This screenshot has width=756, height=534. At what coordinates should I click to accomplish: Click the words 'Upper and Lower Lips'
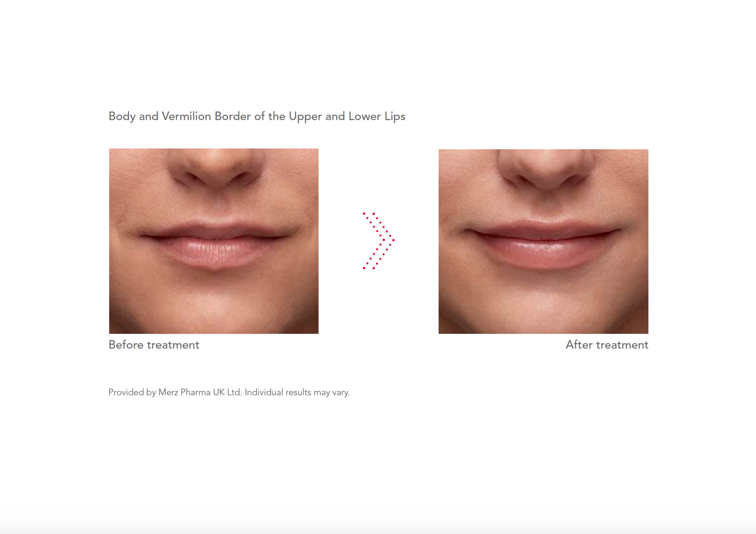[347, 117]
